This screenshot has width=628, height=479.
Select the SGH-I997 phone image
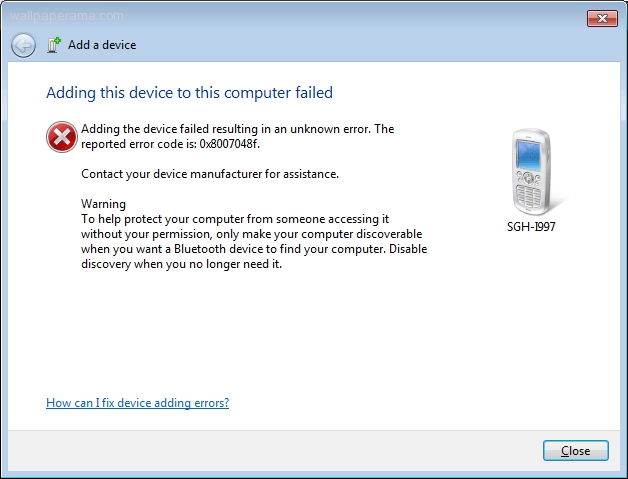[x=531, y=171]
